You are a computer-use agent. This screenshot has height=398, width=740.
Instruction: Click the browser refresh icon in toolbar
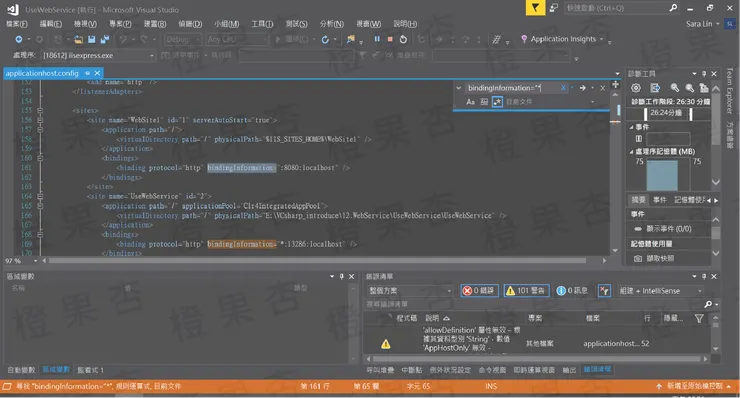tap(325, 40)
